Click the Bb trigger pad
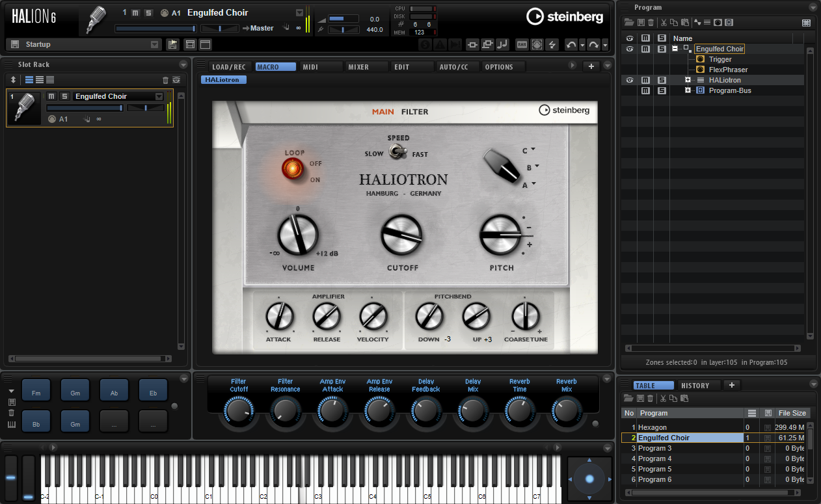 36,421
